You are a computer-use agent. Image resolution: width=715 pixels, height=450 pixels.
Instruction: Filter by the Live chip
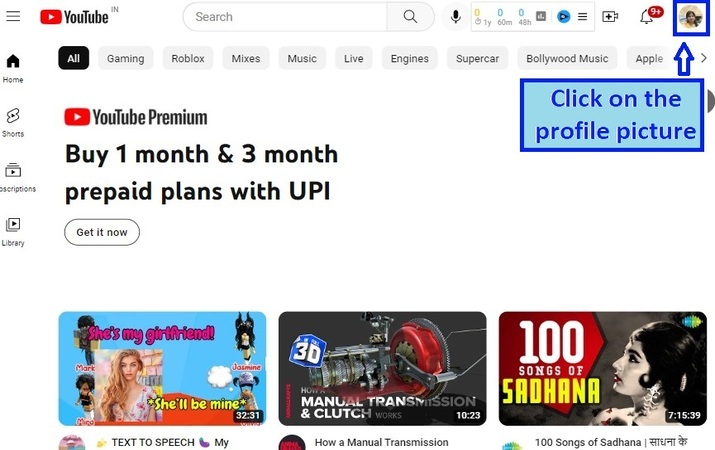tap(353, 58)
